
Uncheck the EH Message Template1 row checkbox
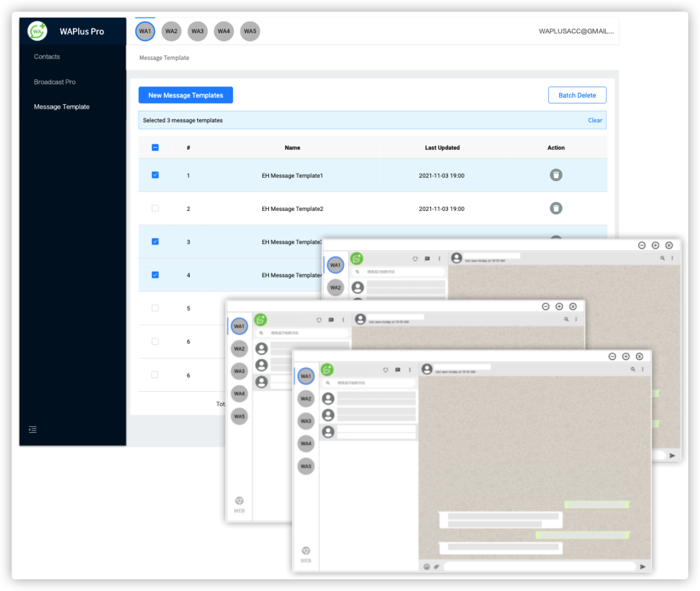[155, 175]
